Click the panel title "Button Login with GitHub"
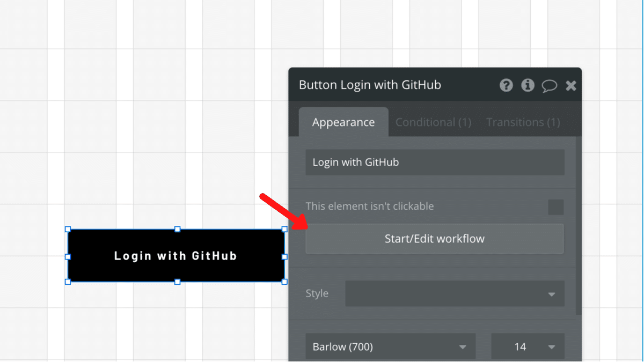This screenshot has width=644, height=362. pos(370,85)
